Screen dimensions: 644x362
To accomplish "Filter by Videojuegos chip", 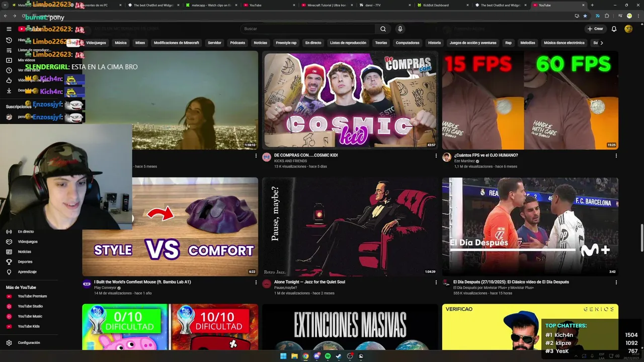I will (x=96, y=43).
